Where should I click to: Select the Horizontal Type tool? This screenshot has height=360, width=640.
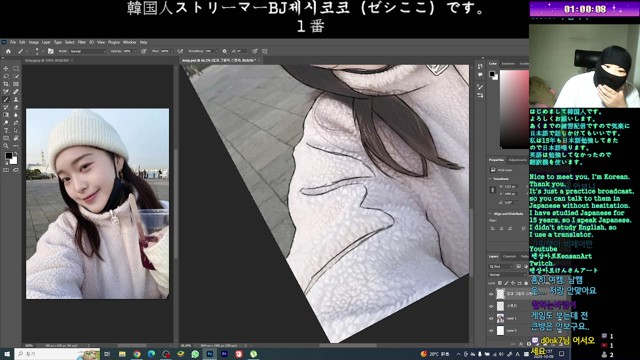coord(6,130)
